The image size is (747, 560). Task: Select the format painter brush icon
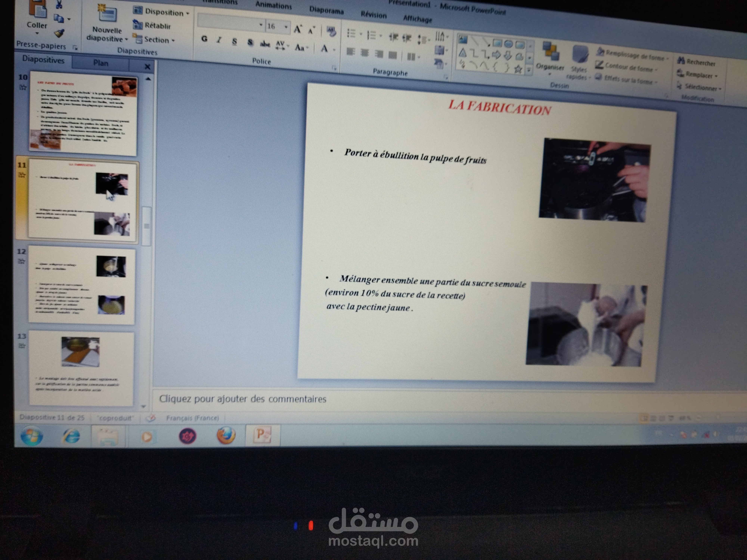pyautogui.click(x=59, y=33)
